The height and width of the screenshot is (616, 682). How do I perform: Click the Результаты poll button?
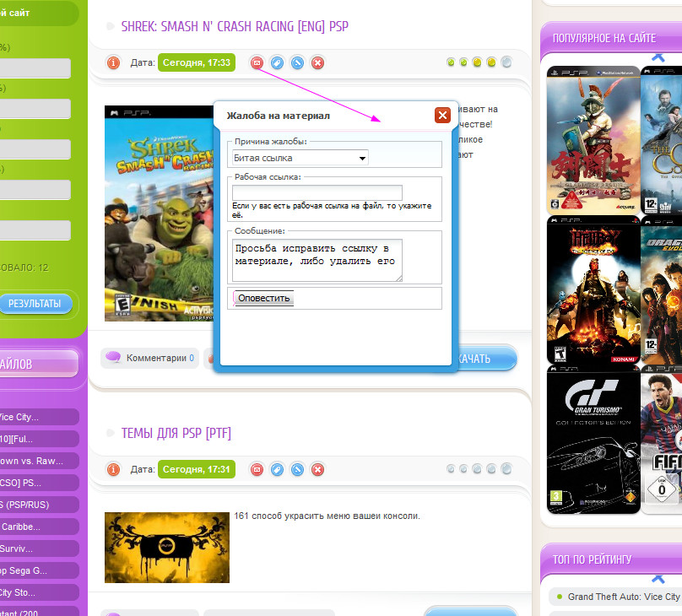pyautogui.click(x=35, y=304)
